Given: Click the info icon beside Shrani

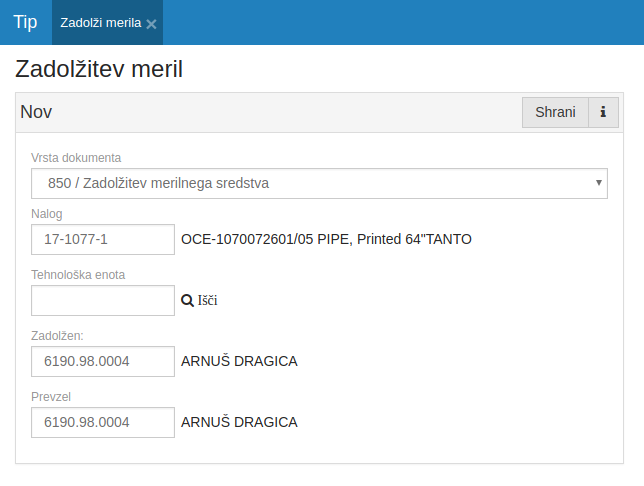Looking at the screenshot, I should click(x=603, y=112).
